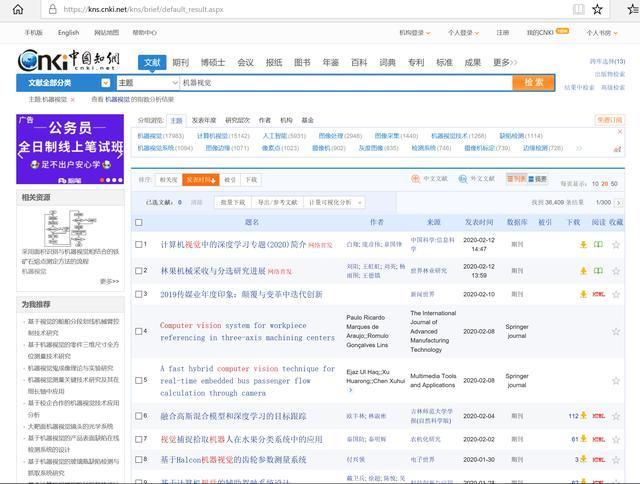The width and height of the screenshot is (640, 484).
Task: Switch results to list view (列表)
Action: tap(517, 179)
